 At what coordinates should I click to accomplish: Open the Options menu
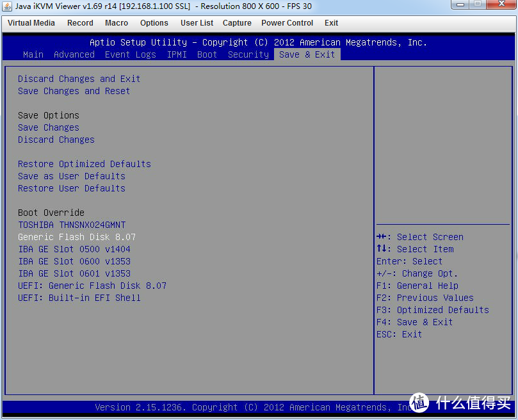click(154, 23)
